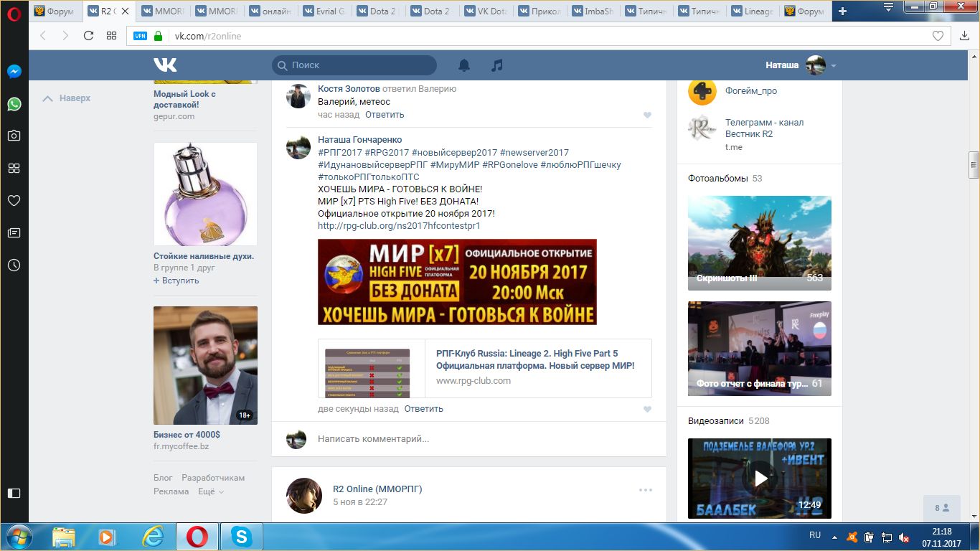Switch to the Lineage tab

click(754, 11)
